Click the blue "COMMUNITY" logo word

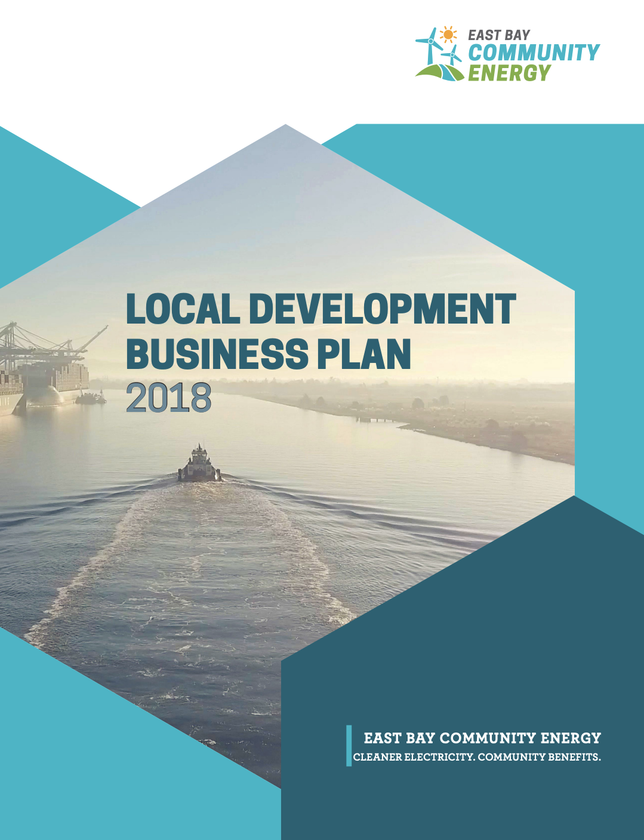[534, 53]
